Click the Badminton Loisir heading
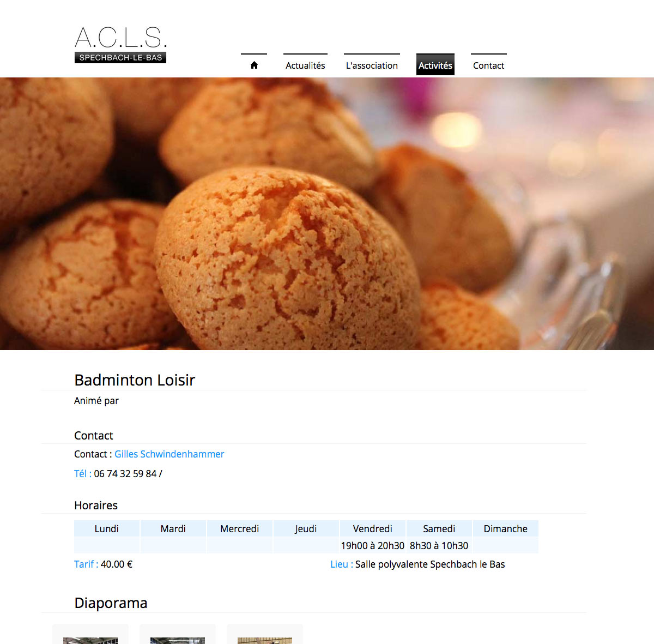The image size is (654, 644). coord(135,380)
